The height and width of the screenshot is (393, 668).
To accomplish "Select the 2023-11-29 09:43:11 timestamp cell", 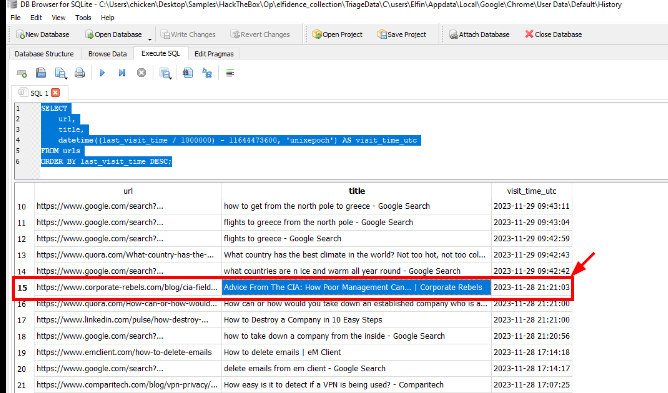I will tap(532, 206).
